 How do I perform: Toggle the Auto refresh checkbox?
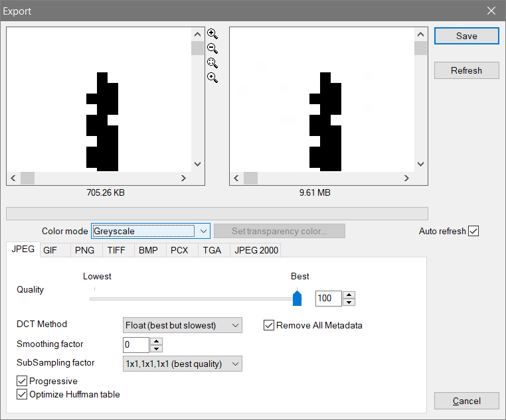[x=473, y=231]
